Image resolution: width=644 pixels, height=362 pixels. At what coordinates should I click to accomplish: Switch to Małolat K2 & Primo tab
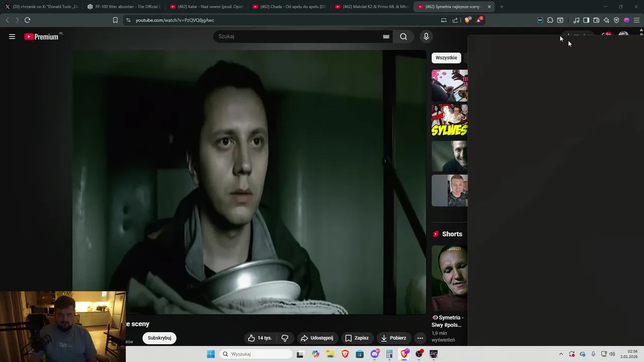371,7
